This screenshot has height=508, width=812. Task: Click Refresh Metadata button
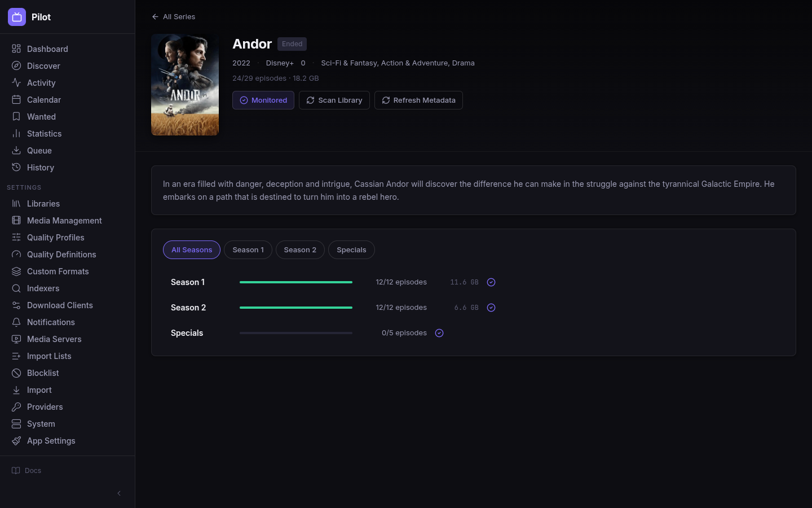click(x=418, y=100)
